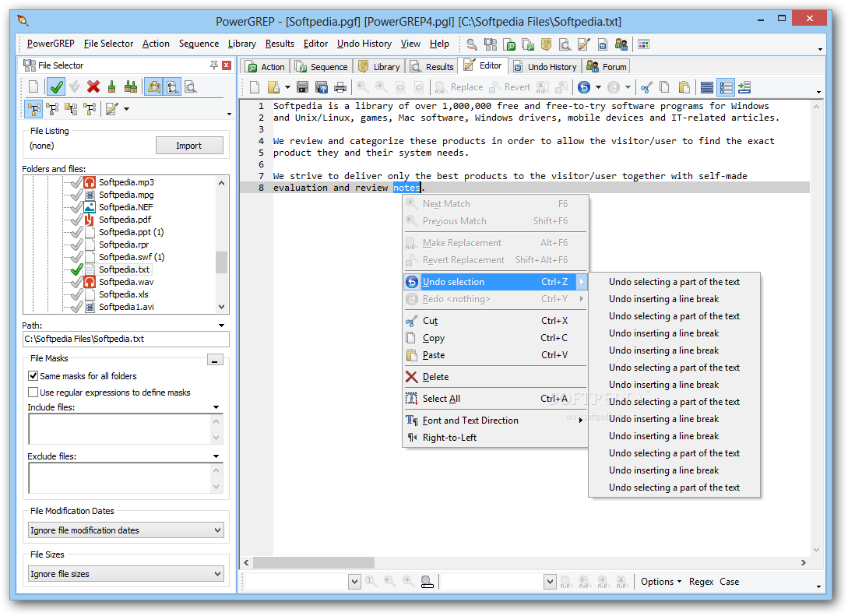
Task: Toggle the Case option in search bar
Action: click(x=729, y=582)
